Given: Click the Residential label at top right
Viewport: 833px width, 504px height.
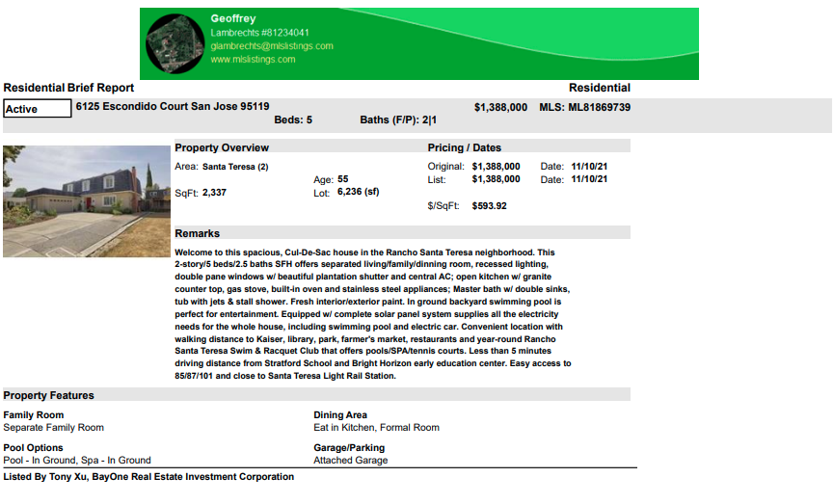Looking at the screenshot, I should pos(600,88).
